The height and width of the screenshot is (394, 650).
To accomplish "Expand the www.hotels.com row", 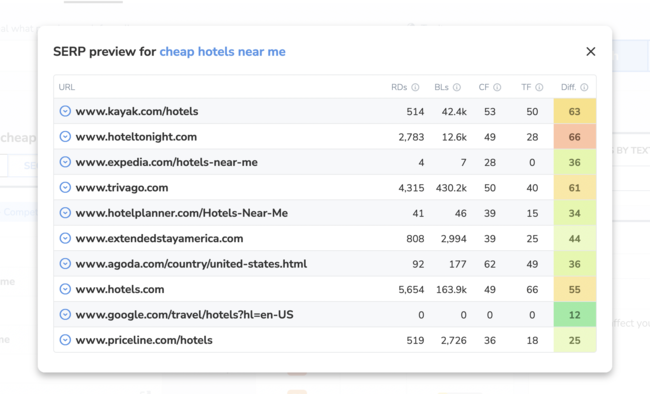I will pos(65,289).
